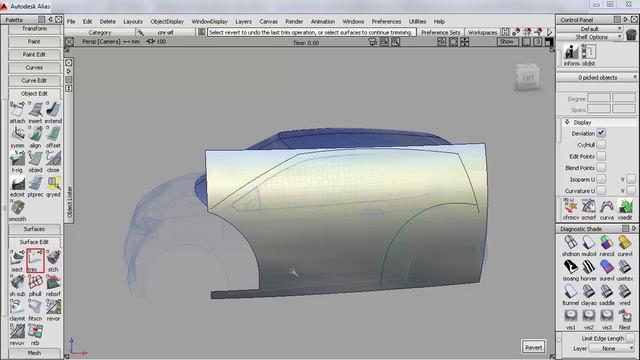Viewport: 640px width, 360px height.
Task: Expand the Transform palette section
Action: coord(34,29)
